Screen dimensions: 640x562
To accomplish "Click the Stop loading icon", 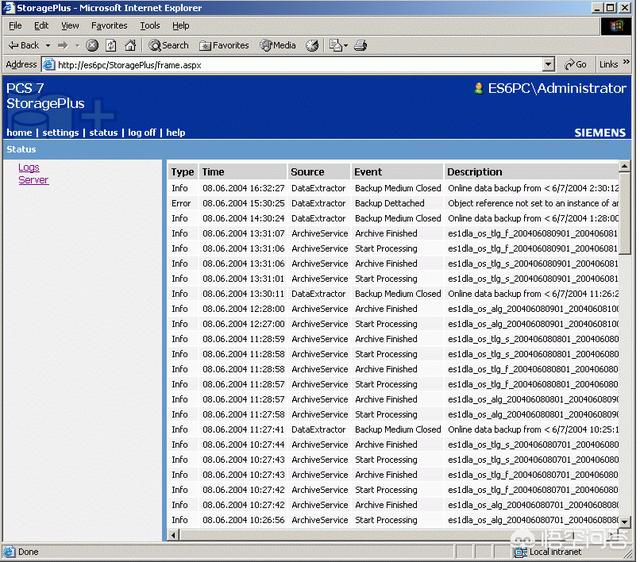I will 92,45.
